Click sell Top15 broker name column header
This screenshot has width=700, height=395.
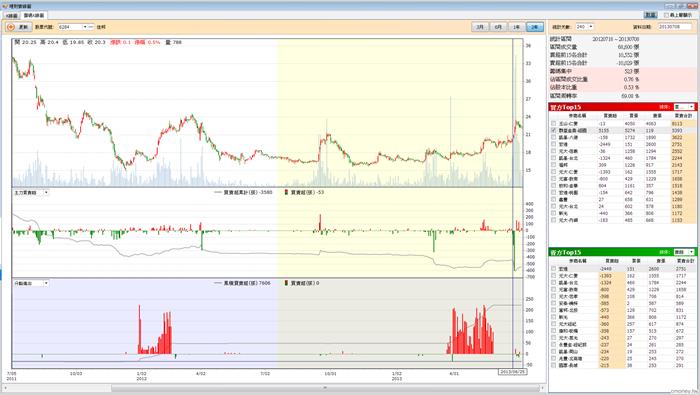[577, 261]
